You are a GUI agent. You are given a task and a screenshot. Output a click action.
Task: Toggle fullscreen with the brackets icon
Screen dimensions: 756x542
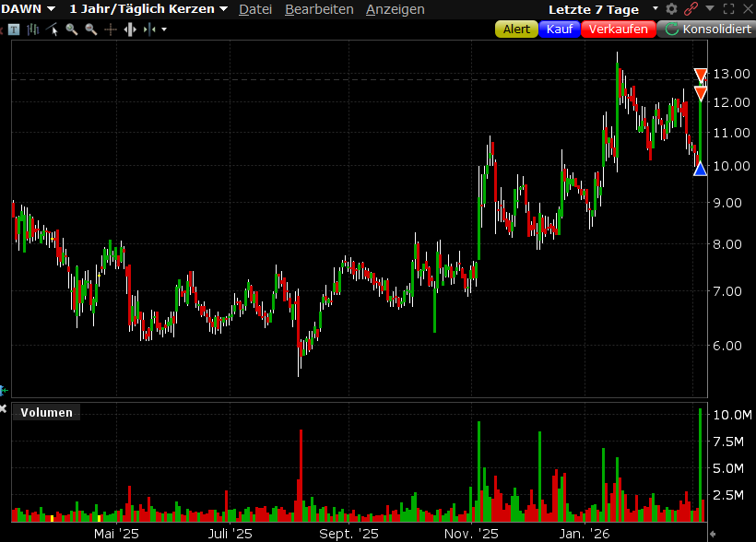728,8
